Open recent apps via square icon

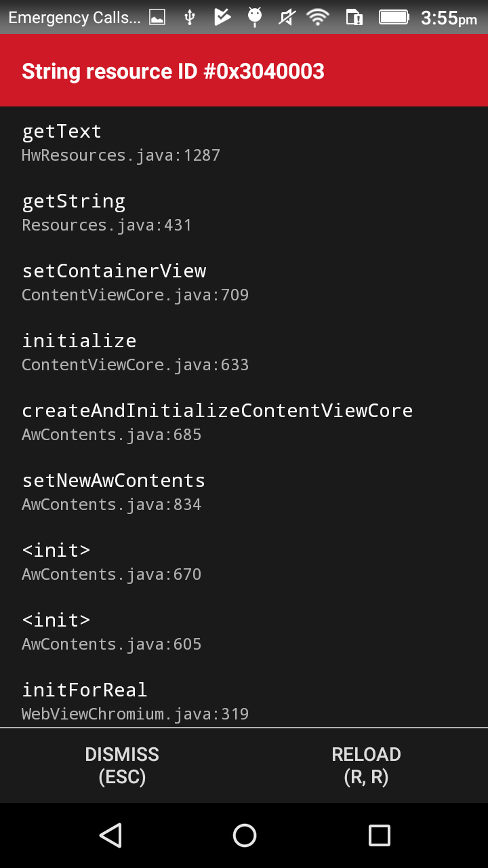[379, 835]
